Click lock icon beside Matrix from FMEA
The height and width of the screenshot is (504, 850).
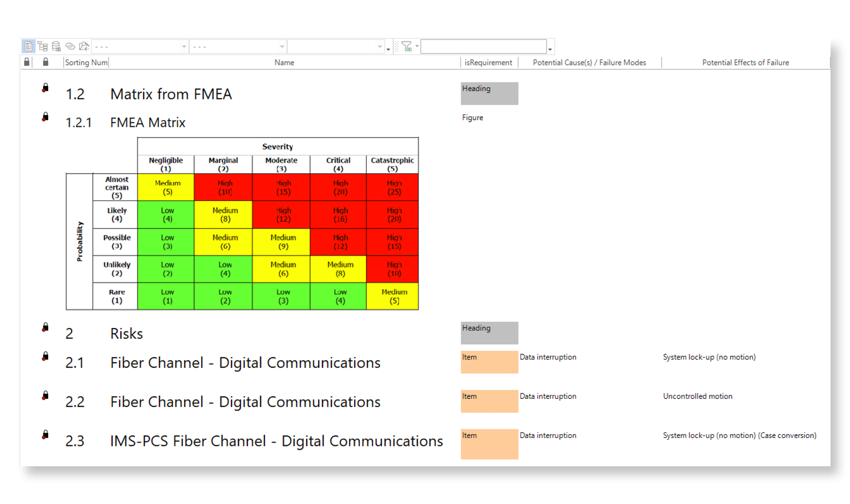pyautogui.click(x=45, y=88)
